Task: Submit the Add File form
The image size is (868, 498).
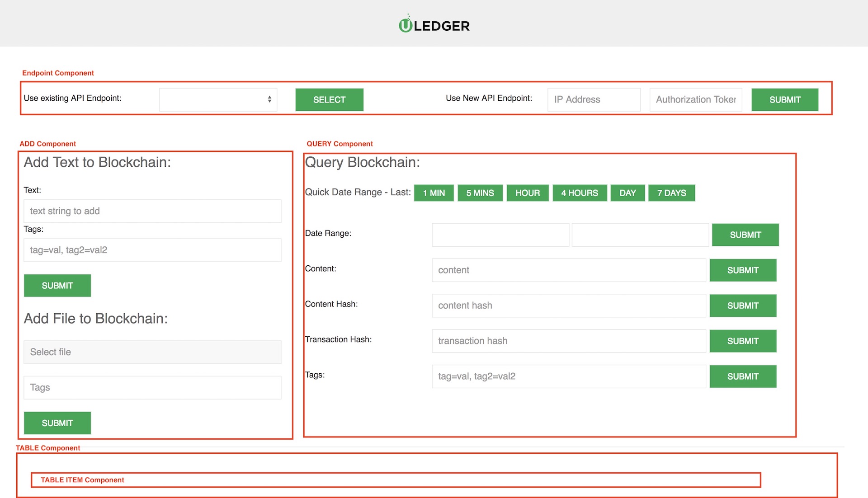Action: click(57, 423)
